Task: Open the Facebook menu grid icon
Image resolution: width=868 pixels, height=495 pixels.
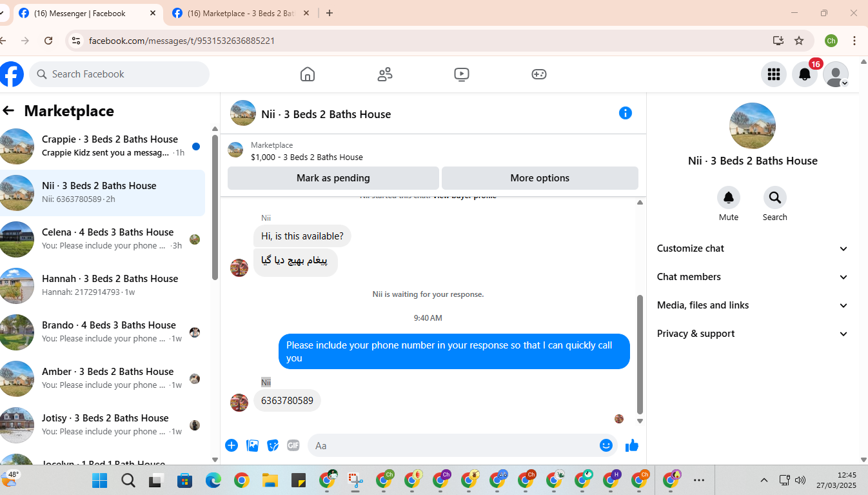Action: pyautogui.click(x=774, y=74)
